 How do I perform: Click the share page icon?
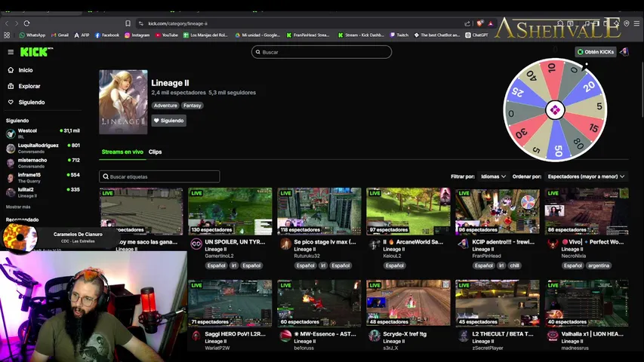pyautogui.click(x=467, y=23)
